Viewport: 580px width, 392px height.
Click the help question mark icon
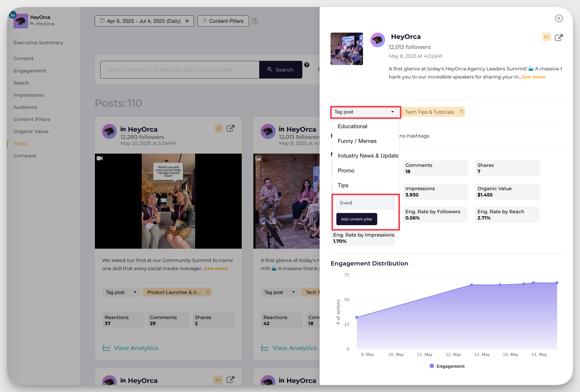click(x=255, y=21)
